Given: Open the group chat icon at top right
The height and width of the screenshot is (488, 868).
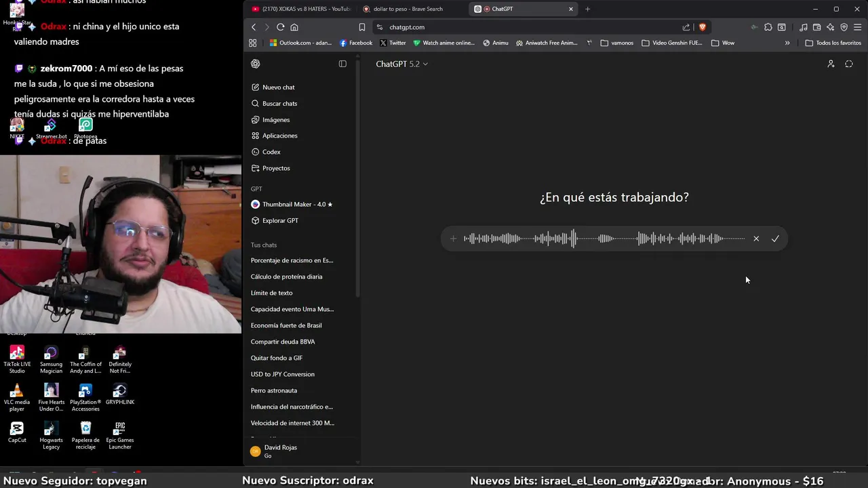Looking at the screenshot, I should point(831,64).
